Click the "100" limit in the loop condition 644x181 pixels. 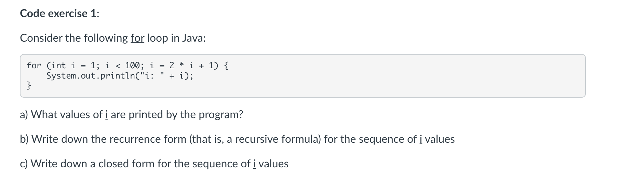[x=132, y=65]
